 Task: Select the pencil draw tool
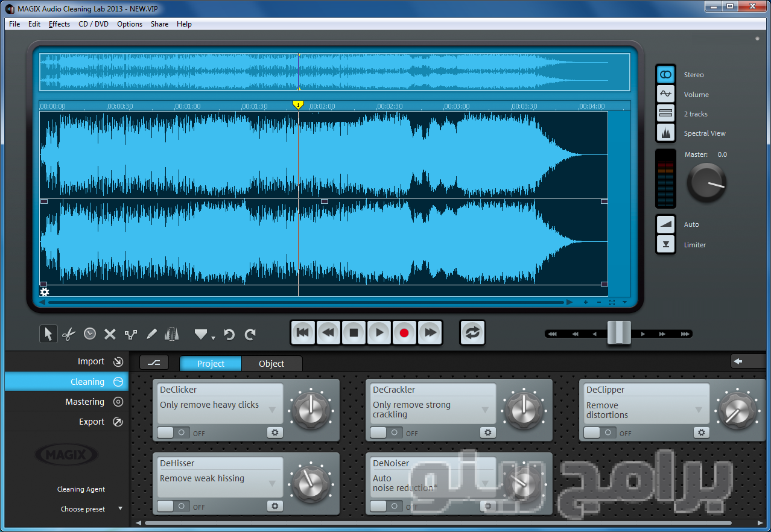pyautogui.click(x=152, y=334)
